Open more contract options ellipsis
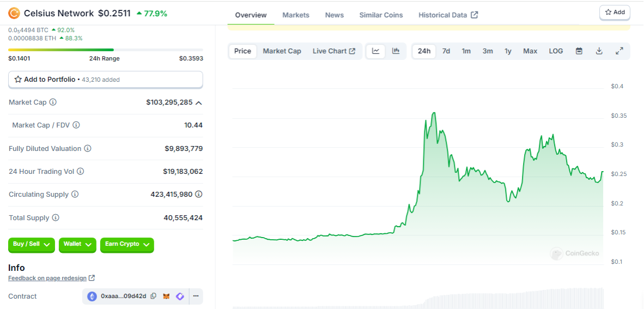This screenshot has width=644, height=309. [x=196, y=296]
